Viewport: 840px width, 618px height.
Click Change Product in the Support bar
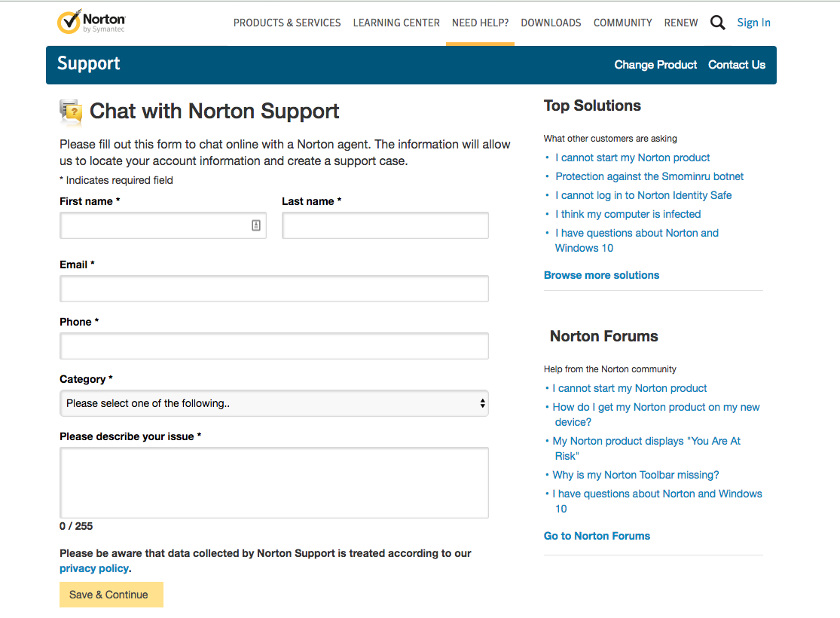(x=655, y=65)
